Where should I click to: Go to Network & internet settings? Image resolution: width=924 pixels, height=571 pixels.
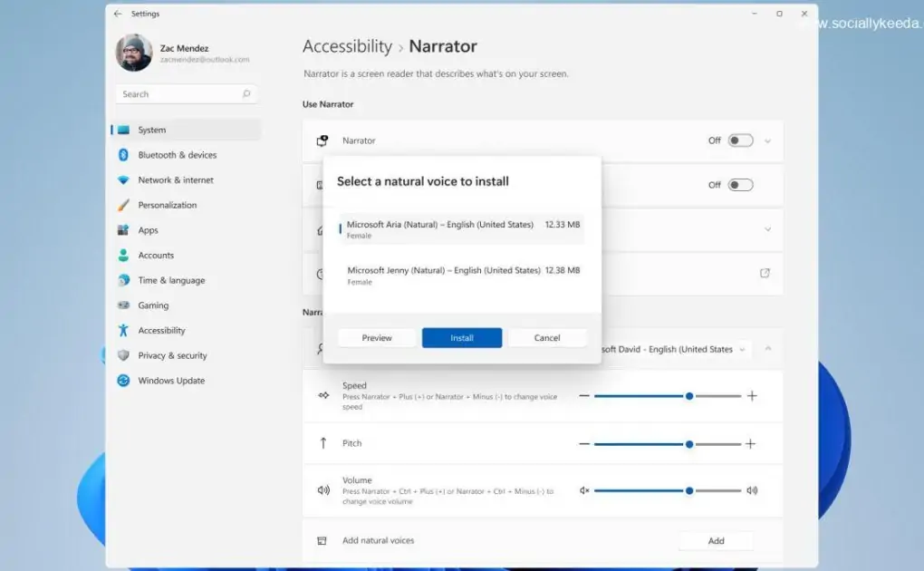pos(186,180)
